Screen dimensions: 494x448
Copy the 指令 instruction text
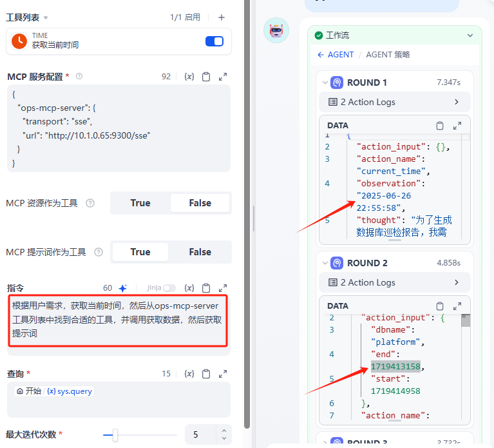point(206,288)
